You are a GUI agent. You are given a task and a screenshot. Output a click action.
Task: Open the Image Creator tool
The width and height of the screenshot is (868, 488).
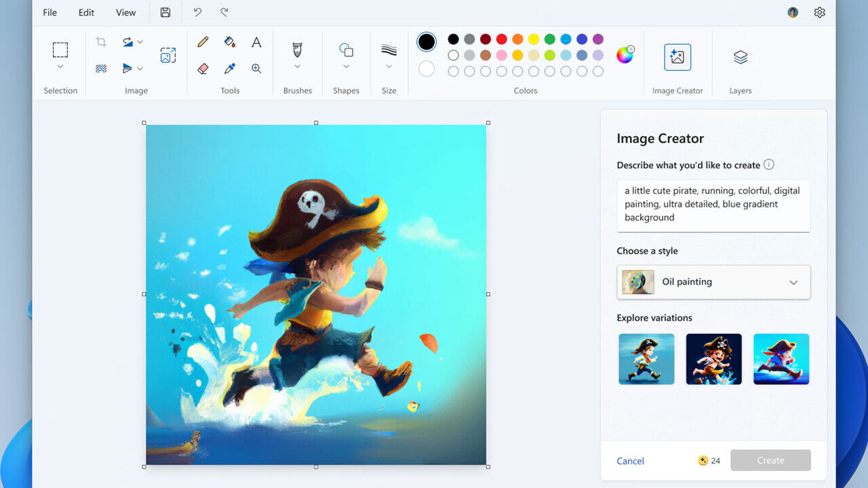point(677,58)
